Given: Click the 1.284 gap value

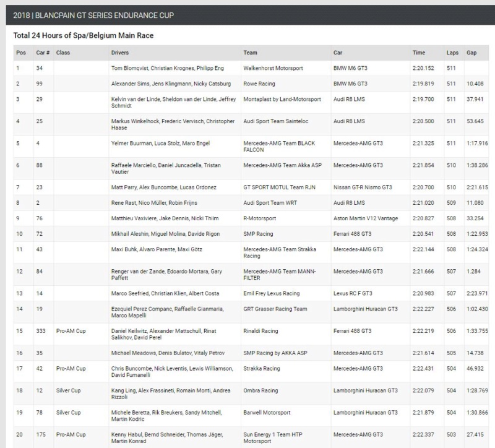Looking at the screenshot, I should (x=473, y=272).
